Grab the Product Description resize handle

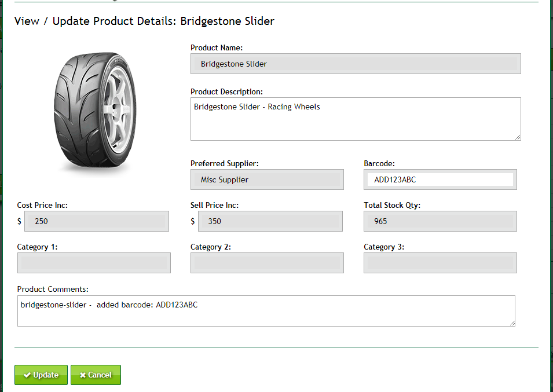click(518, 137)
